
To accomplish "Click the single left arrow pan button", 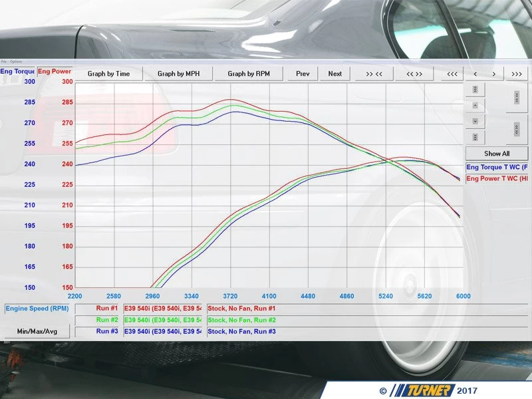I will tap(475, 74).
